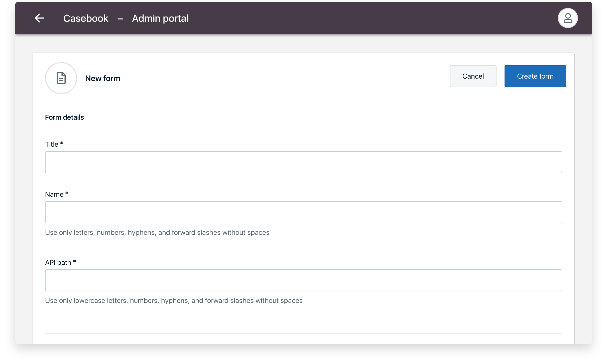Click the Form details section heading
This screenshot has width=607, height=364.
pyautogui.click(x=64, y=117)
